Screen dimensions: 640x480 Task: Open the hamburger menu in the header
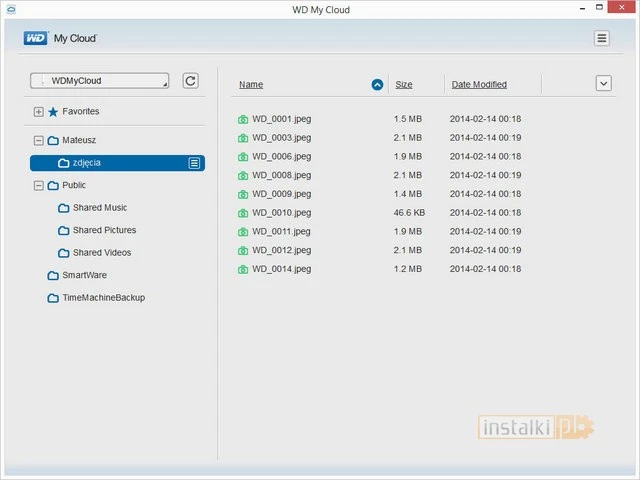601,38
